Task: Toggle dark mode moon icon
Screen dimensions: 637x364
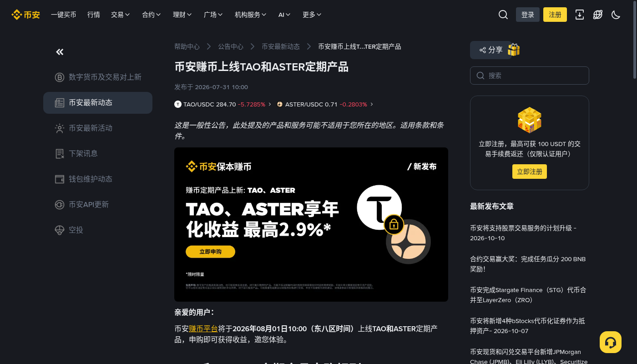Action: click(x=616, y=15)
